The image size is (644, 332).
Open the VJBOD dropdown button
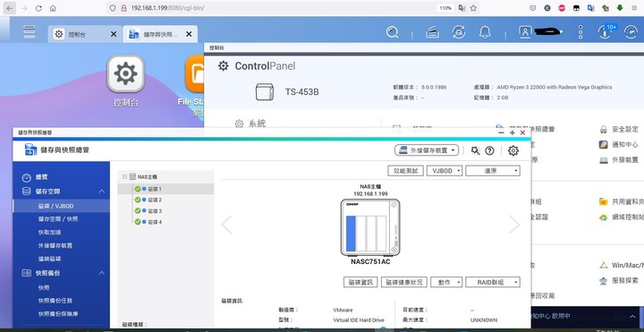pos(445,171)
